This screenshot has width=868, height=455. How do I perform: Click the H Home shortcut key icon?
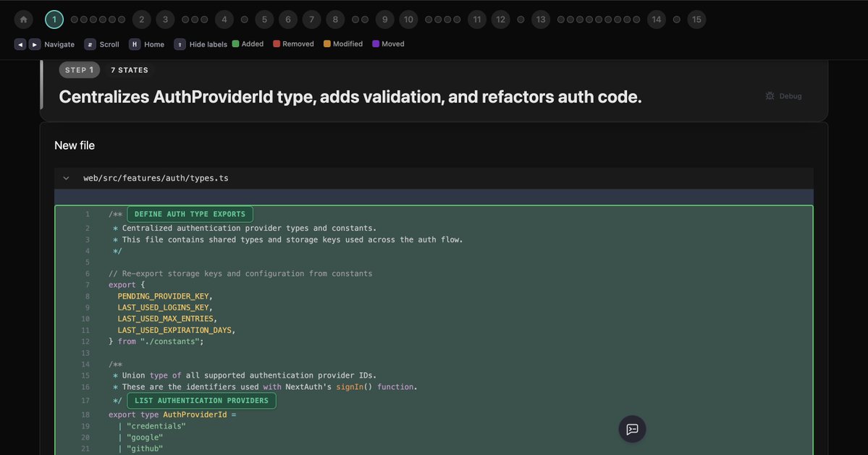pyautogui.click(x=135, y=44)
